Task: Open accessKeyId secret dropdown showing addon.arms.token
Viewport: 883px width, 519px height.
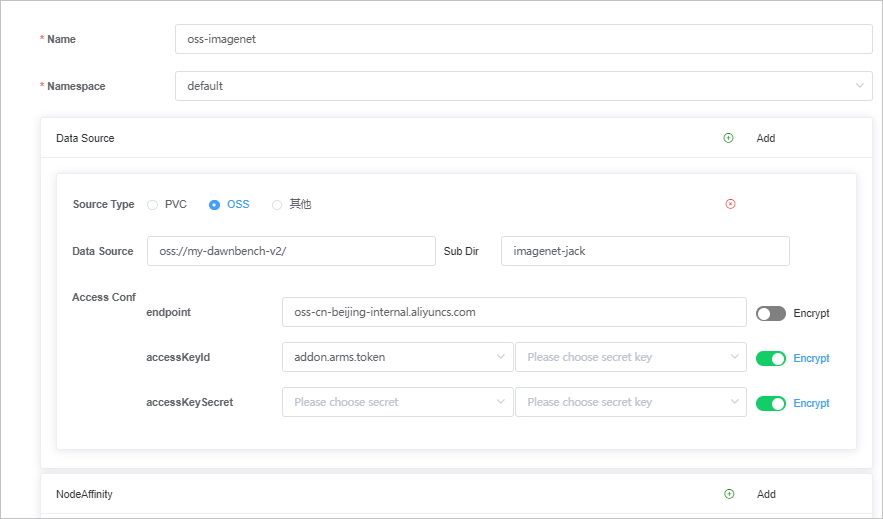Action: (397, 357)
